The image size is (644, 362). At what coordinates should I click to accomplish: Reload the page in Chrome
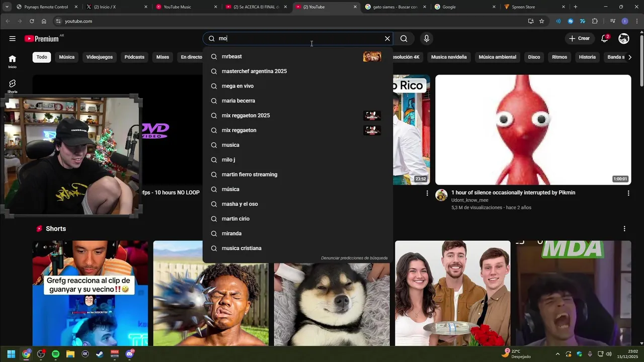tap(32, 21)
